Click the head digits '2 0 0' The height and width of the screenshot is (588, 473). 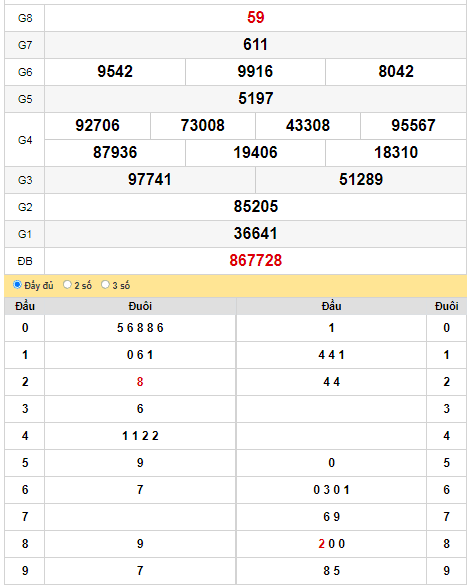331,544
